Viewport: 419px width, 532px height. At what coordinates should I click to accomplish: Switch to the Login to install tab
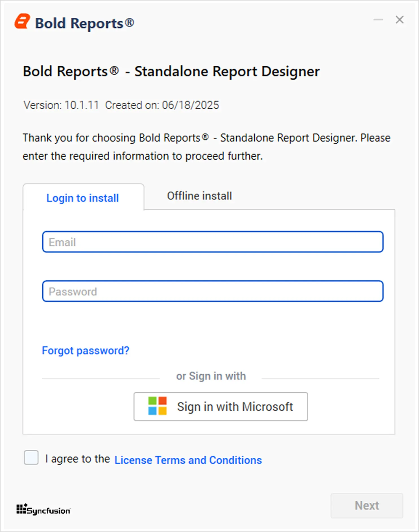coord(83,197)
